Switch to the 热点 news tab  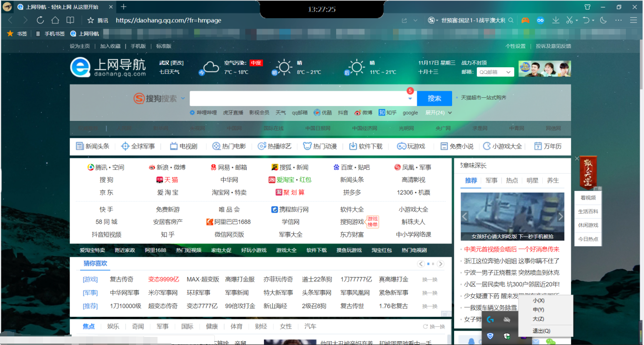tap(512, 180)
